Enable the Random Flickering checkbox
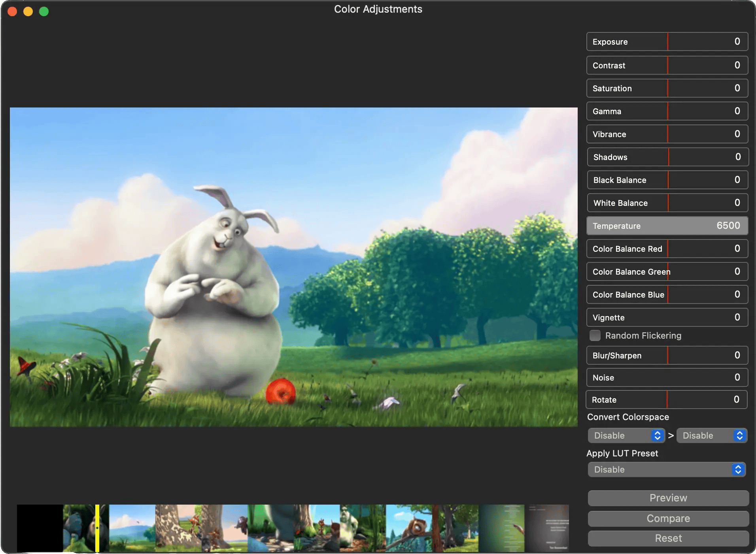 (595, 335)
